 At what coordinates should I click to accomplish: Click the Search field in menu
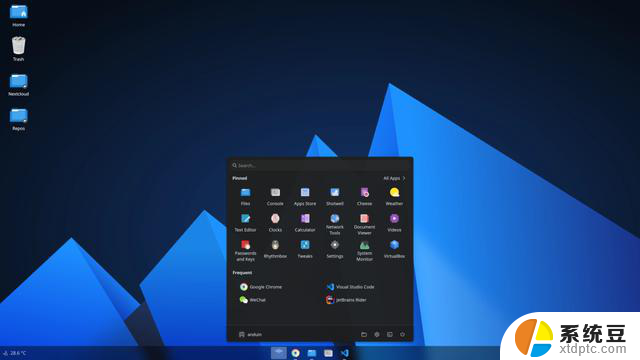320,165
